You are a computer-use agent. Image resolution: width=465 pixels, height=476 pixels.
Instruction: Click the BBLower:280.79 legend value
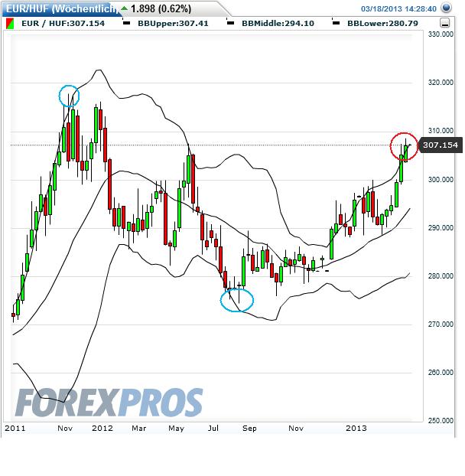click(x=383, y=24)
